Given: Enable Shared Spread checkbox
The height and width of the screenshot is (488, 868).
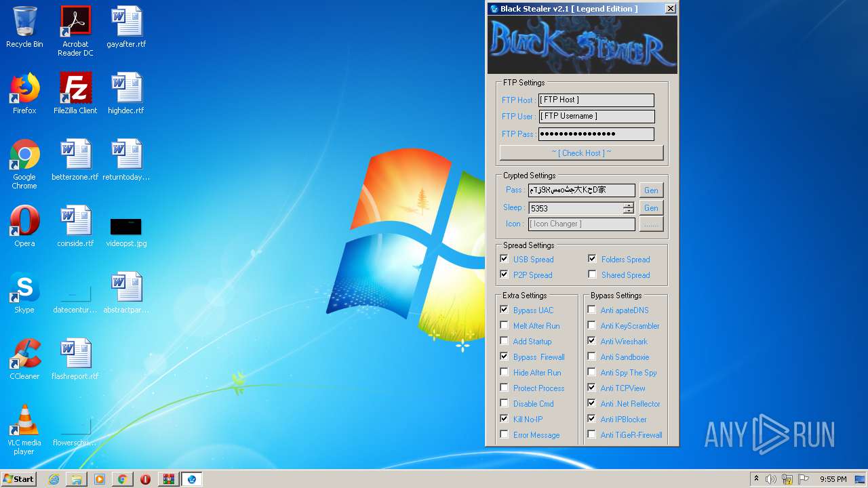Looking at the screenshot, I should (x=592, y=274).
